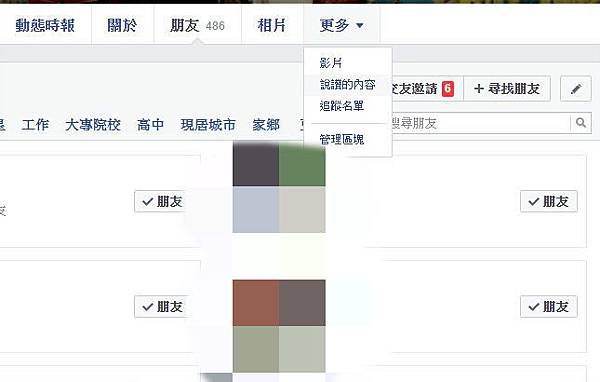Open the 相片 photos tab
Viewport: 600px width, 382px height.
click(272, 26)
